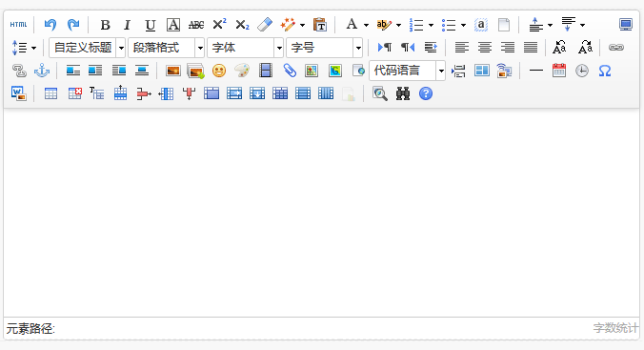
Task: Click into the blank editing area
Action: (322, 213)
